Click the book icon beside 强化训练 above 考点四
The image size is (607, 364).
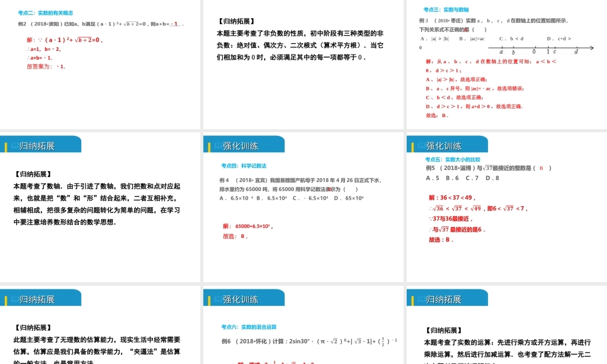218,146
